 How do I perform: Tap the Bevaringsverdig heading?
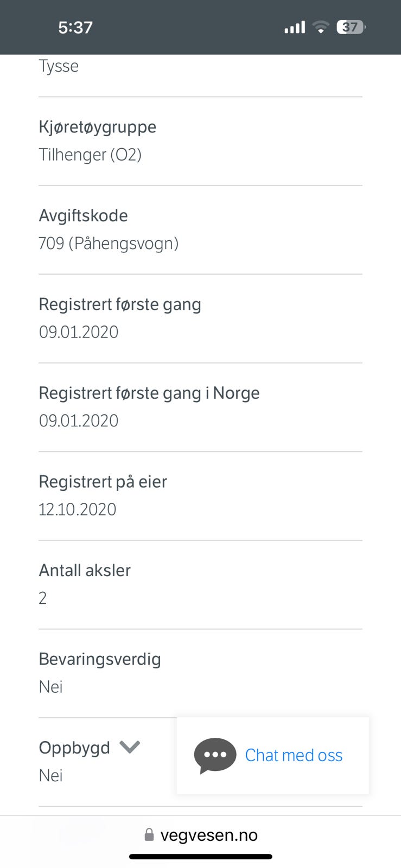[x=100, y=659]
